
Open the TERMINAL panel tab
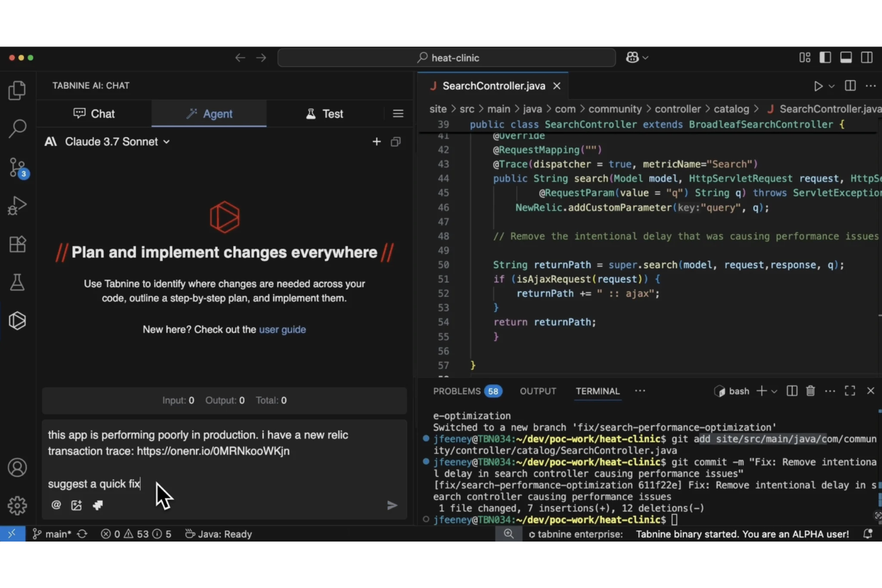coord(597,391)
